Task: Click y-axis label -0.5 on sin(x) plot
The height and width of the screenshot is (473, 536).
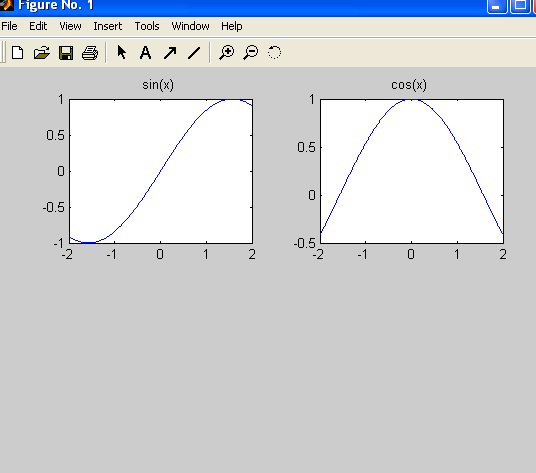Action: (x=54, y=207)
